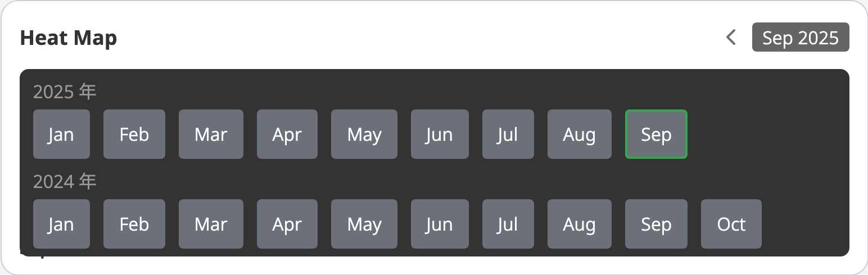This screenshot has width=868, height=275.
Task: Select Jul in the 2025 row
Action: [507, 134]
